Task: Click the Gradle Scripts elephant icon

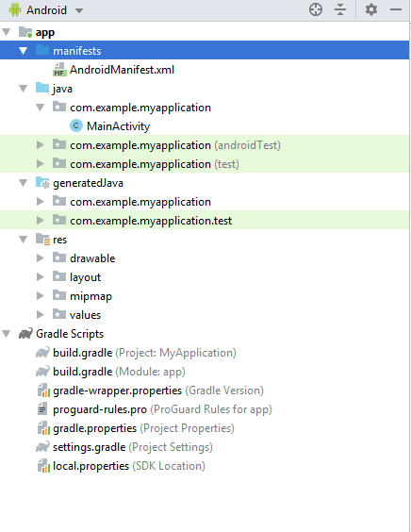Action: coord(25,334)
